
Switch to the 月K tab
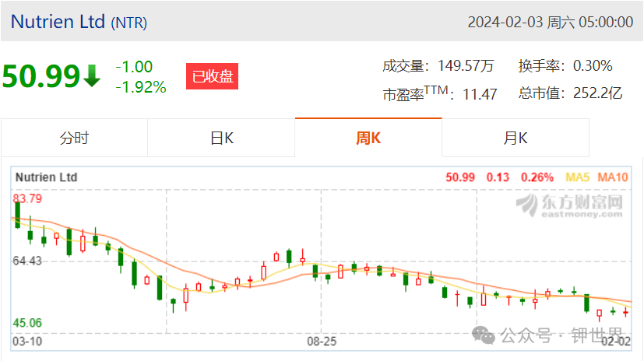516,138
